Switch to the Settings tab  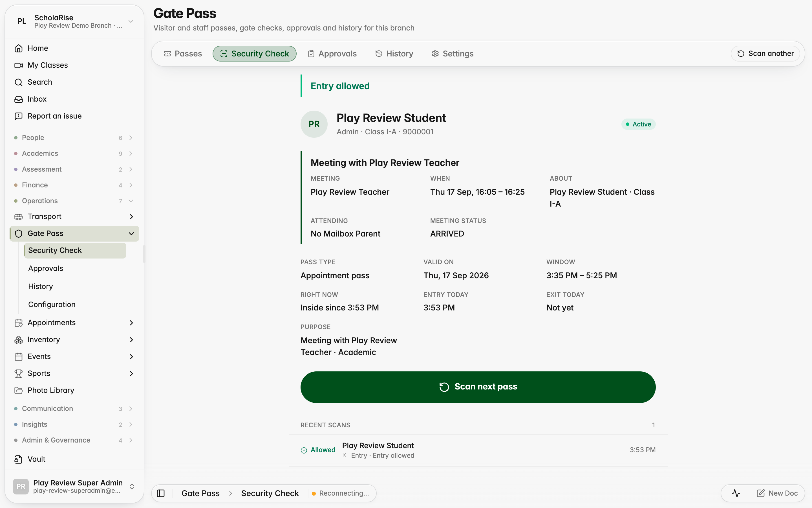pos(453,54)
